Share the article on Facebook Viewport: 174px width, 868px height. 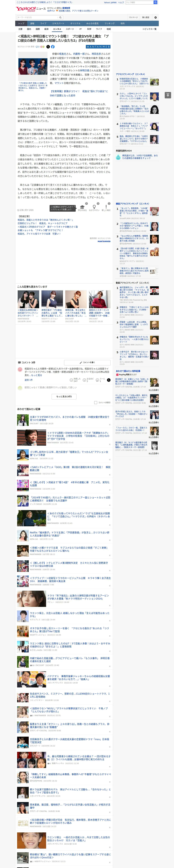(x=53, y=47)
